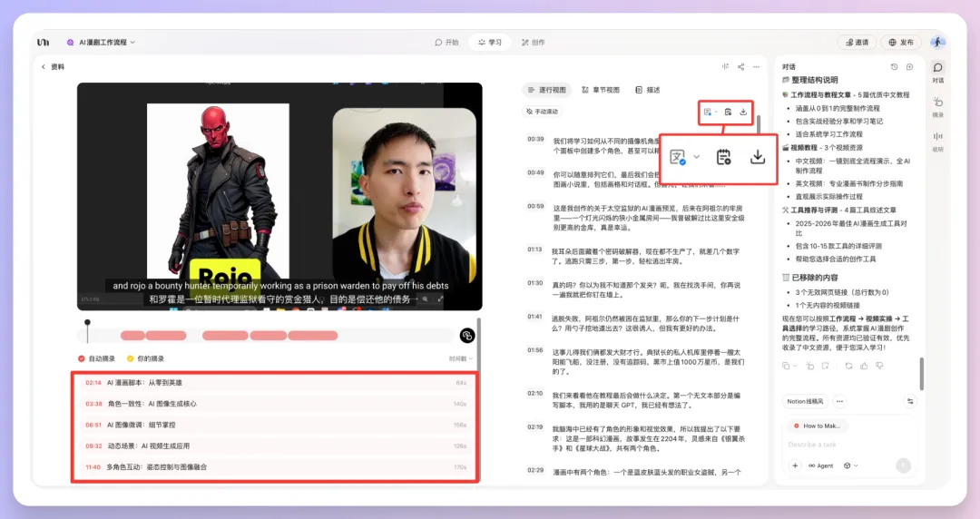This screenshot has height=519, width=980.
Task: Open chat history with the clock icon
Action: [894, 66]
